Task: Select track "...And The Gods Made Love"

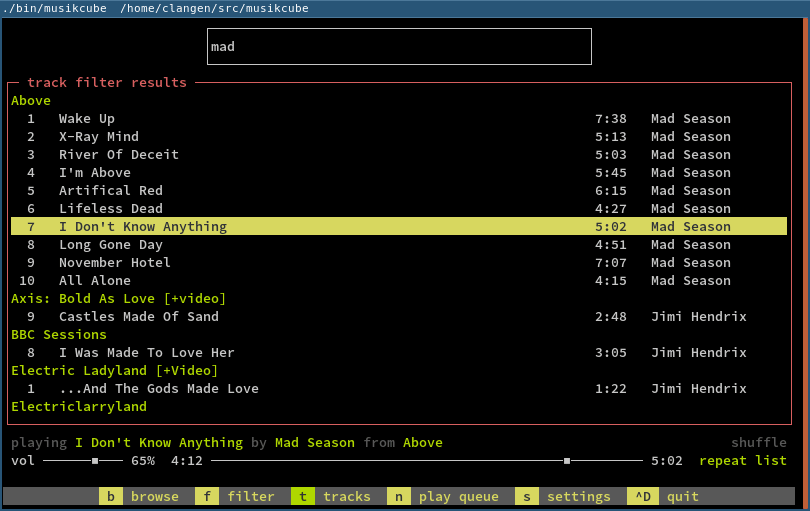Action: (x=399, y=389)
